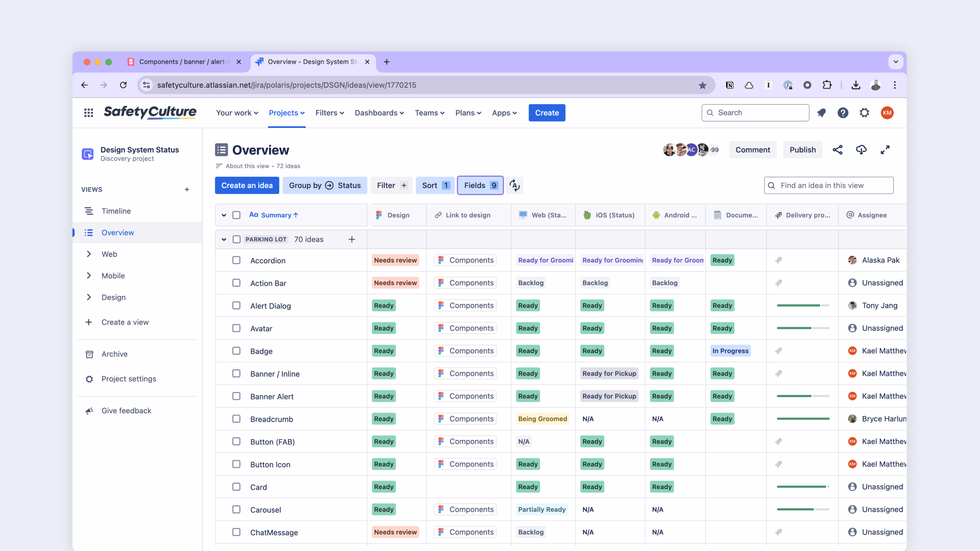Click the autosave toggle icon beside Fields
This screenshot has width=980, height=551.
click(514, 185)
